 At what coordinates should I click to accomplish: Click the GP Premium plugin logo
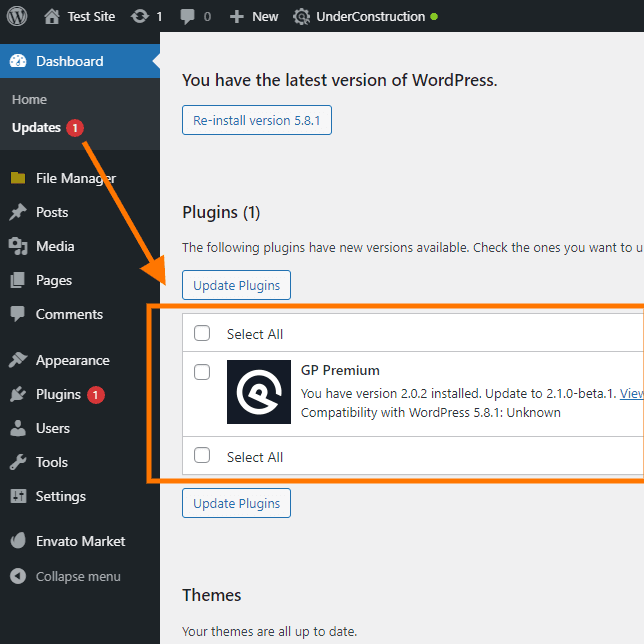259,392
